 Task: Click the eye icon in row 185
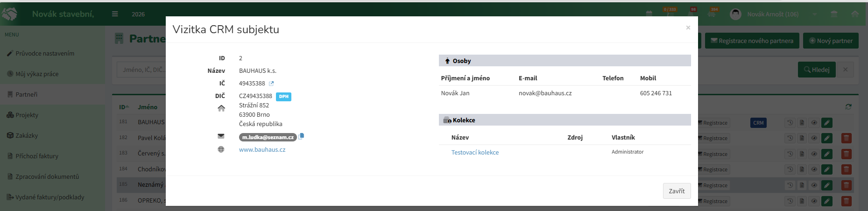pos(814,185)
